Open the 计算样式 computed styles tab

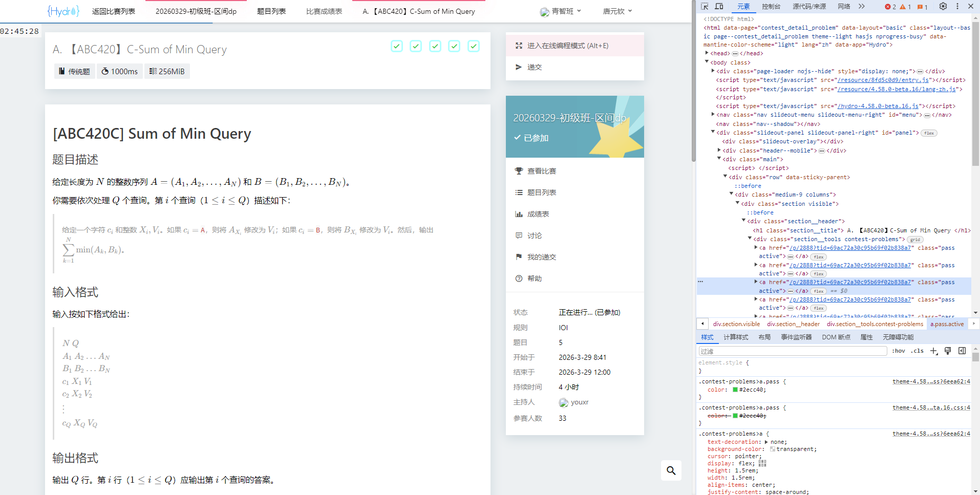click(x=735, y=337)
